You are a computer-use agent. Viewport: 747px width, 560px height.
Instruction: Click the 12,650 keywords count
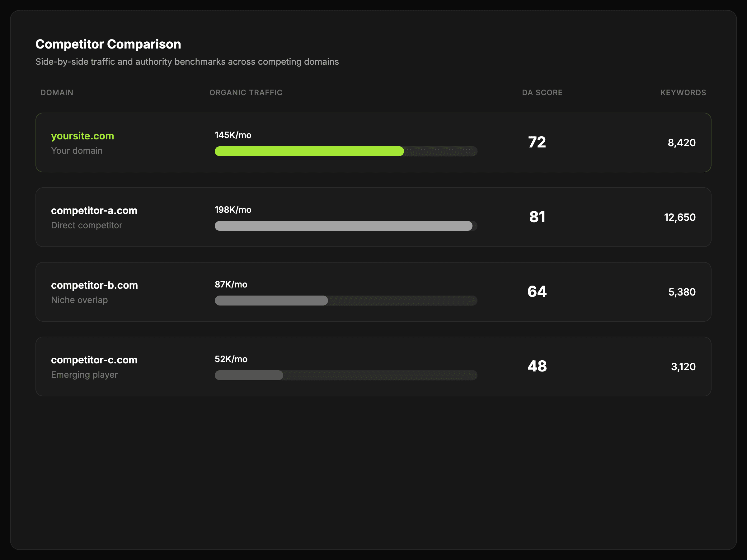tap(679, 217)
